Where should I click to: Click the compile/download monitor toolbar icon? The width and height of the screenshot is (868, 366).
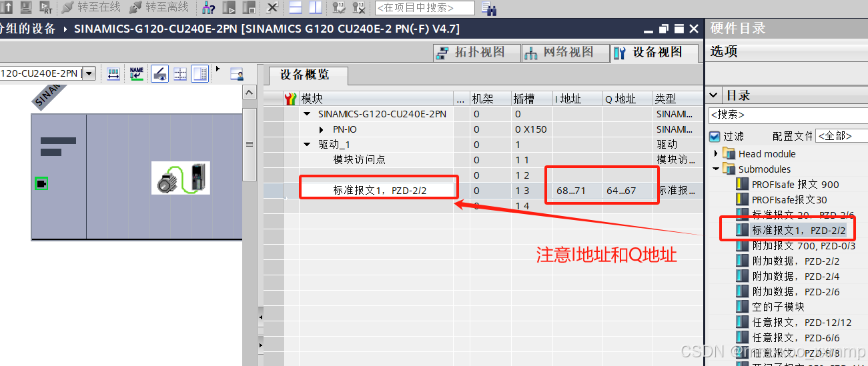[x=26, y=7]
